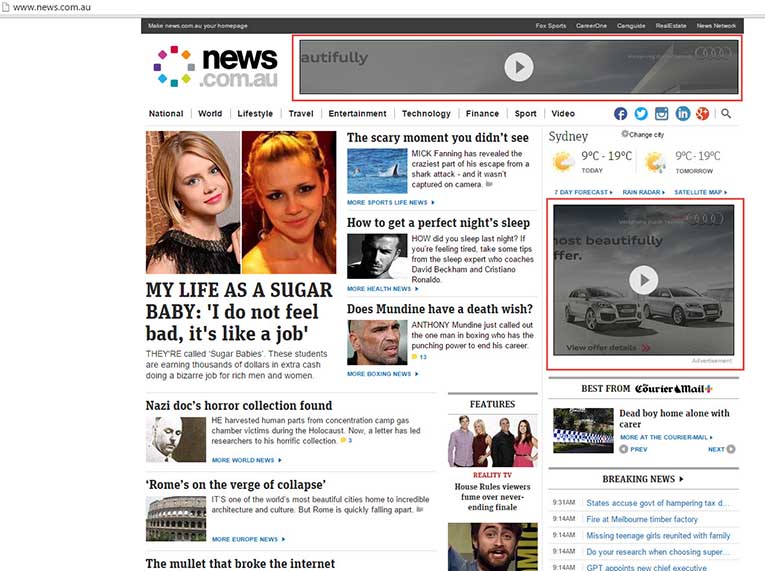Open the Video menu

(x=563, y=114)
